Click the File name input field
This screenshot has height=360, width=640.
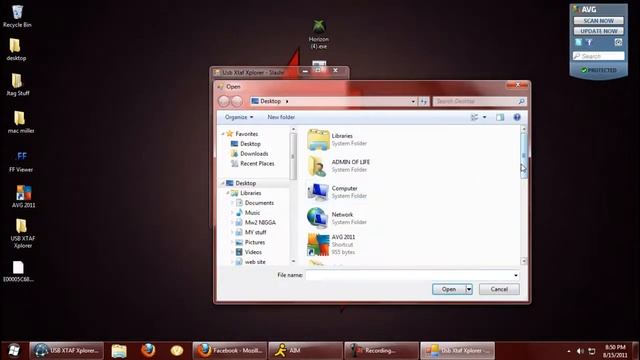(409, 276)
